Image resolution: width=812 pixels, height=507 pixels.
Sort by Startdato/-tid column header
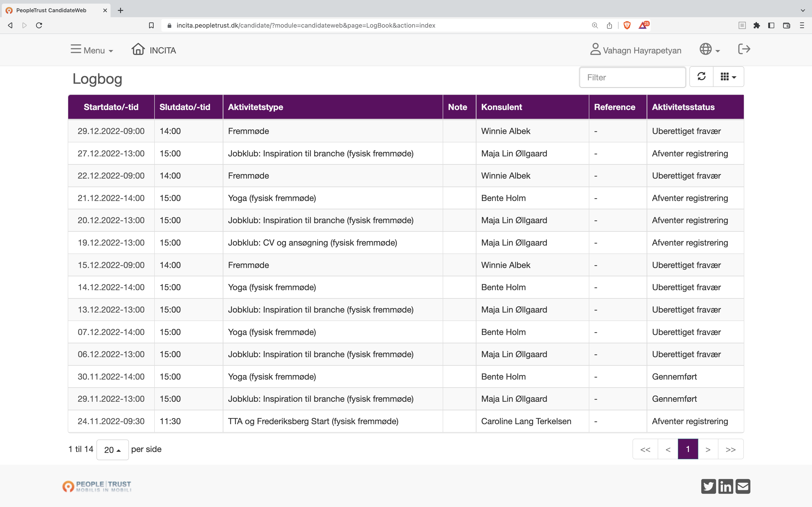pos(111,107)
